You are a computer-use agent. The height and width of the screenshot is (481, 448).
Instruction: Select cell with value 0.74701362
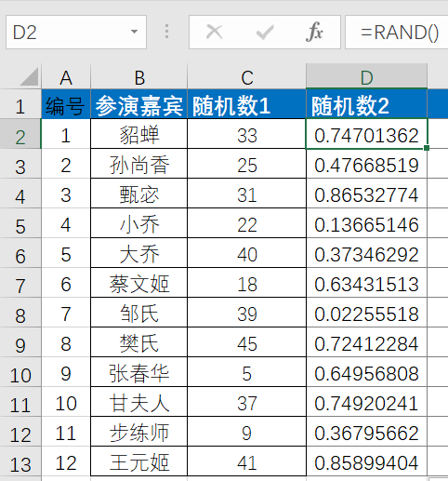click(x=366, y=134)
